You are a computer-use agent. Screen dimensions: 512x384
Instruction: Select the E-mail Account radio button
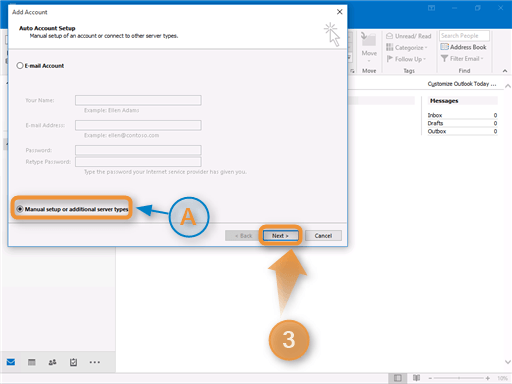[20, 66]
